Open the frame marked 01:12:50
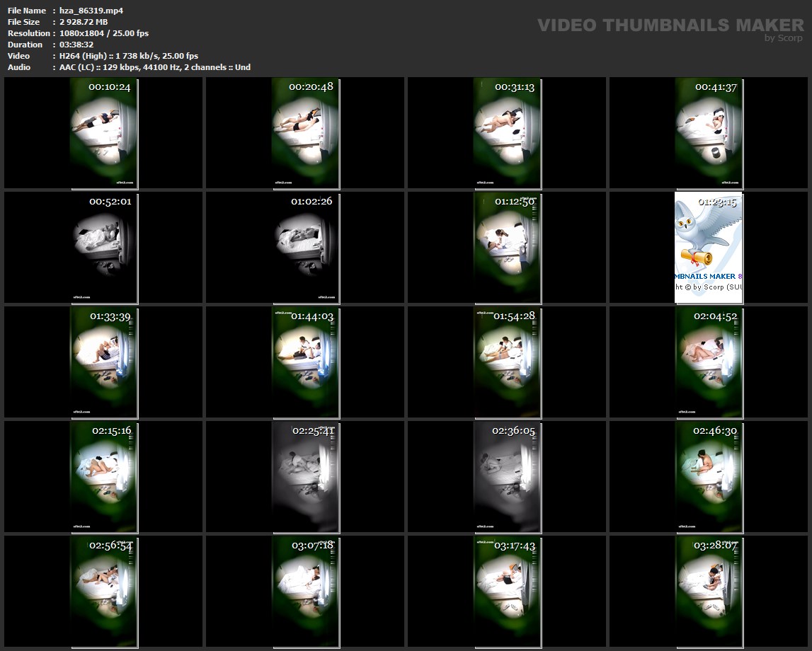812x651 pixels. (507, 248)
